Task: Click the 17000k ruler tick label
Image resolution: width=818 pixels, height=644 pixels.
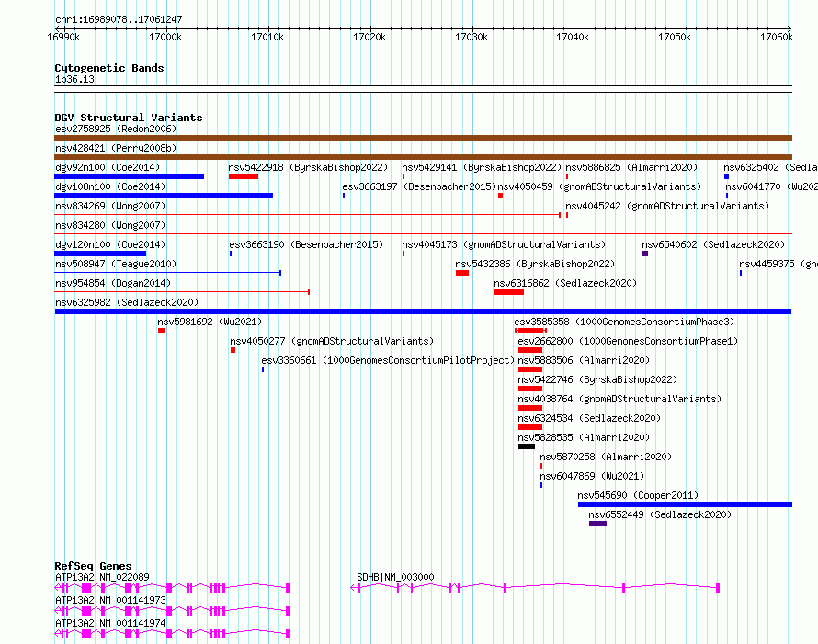Action: [x=165, y=37]
